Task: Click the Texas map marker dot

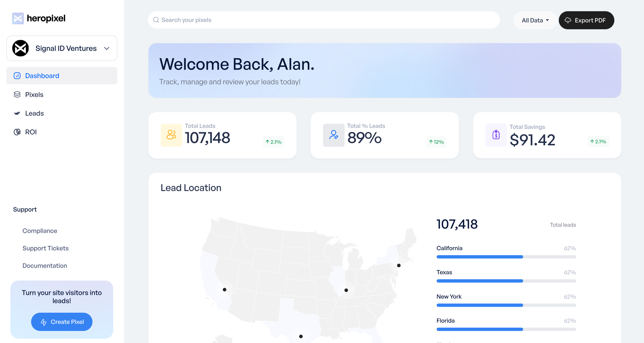Action: [301, 336]
